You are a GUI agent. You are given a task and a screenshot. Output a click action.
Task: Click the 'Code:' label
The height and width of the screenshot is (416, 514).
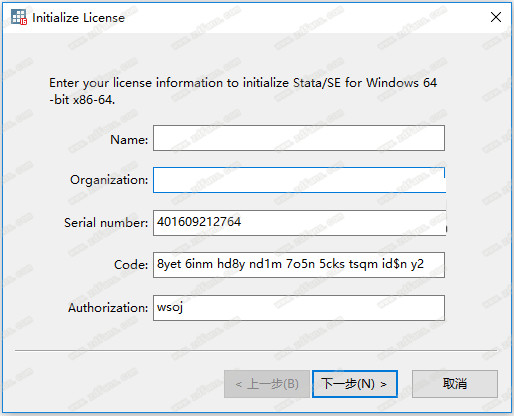click(131, 265)
